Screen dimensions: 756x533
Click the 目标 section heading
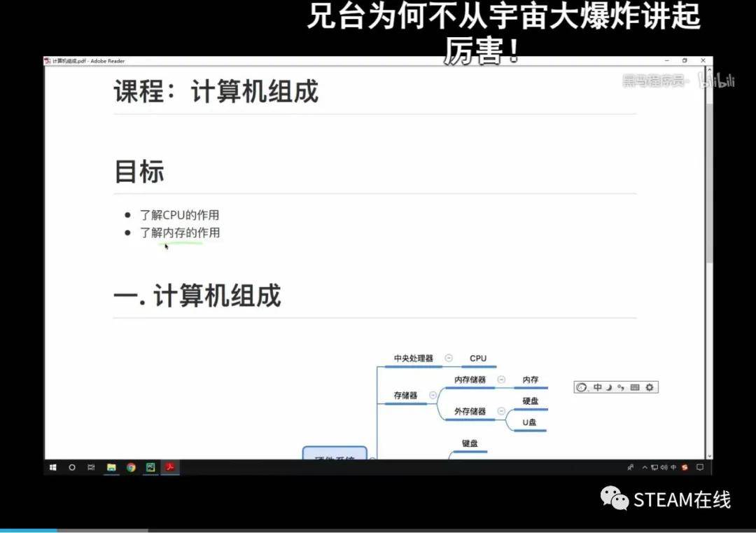point(139,171)
